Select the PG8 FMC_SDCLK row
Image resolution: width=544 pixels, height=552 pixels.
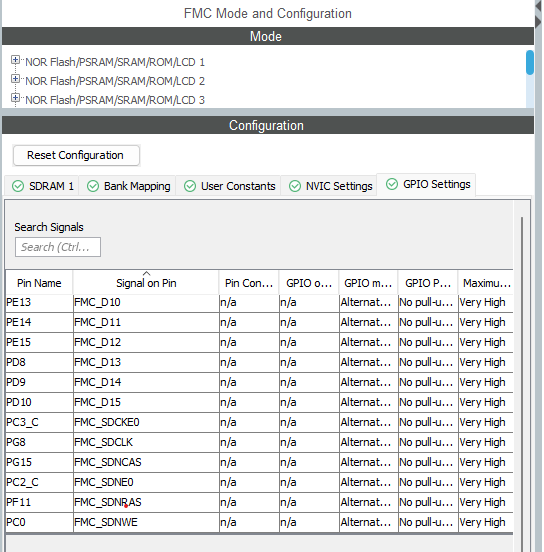(x=259, y=442)
